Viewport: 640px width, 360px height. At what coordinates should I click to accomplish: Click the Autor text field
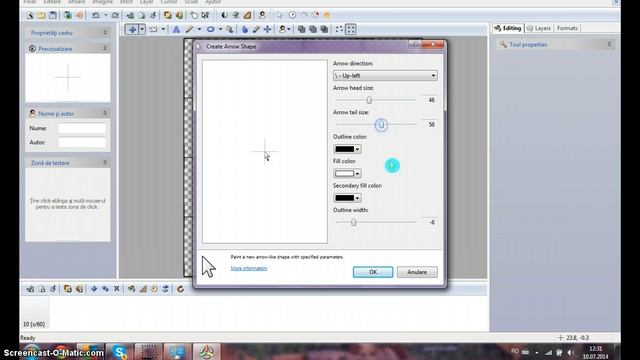[82, 142]
